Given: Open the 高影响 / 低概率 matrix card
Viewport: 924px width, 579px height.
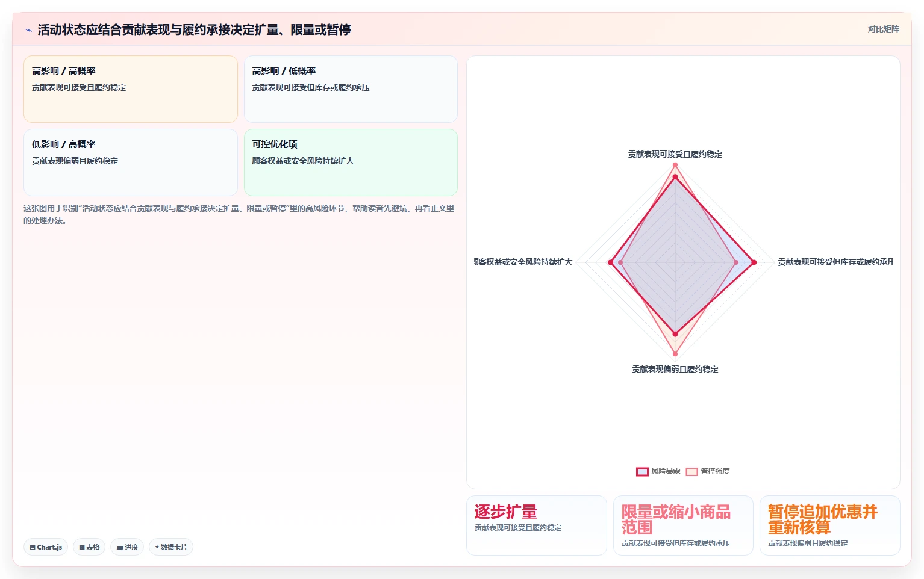Looking at the screenshot, I should [x=351, y=89].
